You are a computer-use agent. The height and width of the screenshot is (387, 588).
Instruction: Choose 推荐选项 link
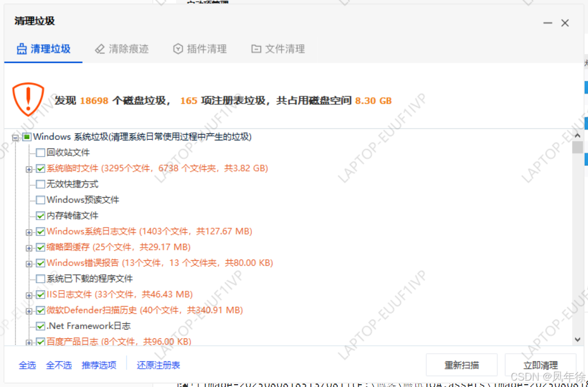(99, 365)
